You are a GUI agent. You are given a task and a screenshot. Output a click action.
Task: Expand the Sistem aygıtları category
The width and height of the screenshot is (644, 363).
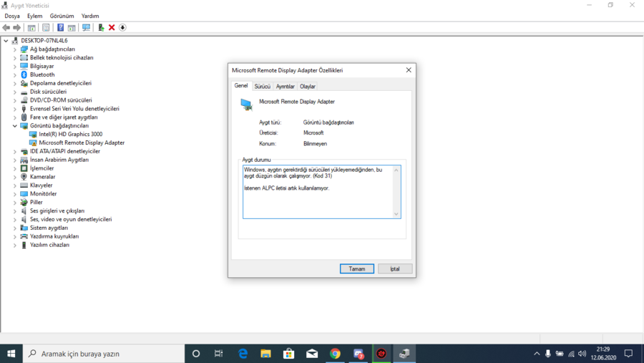(15, 228)
